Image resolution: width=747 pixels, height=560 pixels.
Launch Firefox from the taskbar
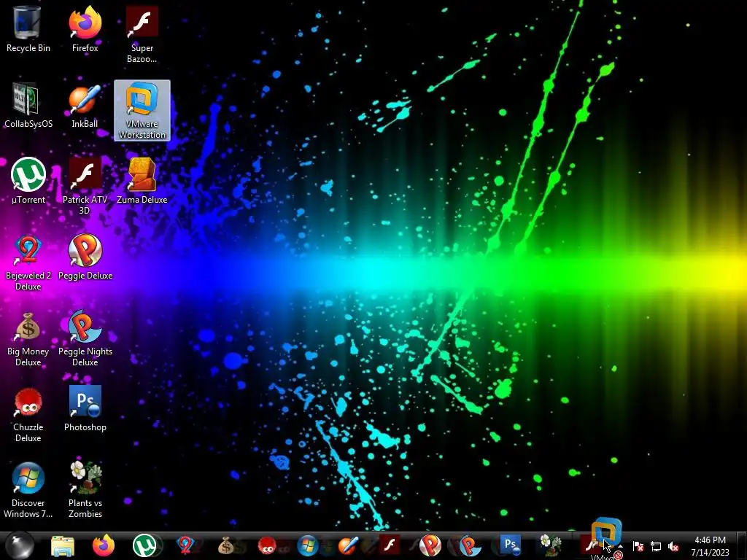pos(104,545)
